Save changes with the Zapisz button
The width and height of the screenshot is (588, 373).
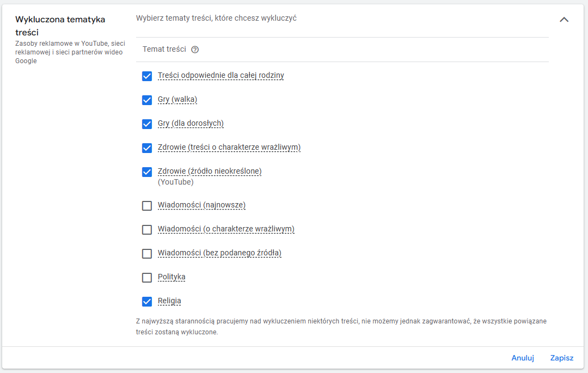tap(561, 358)
